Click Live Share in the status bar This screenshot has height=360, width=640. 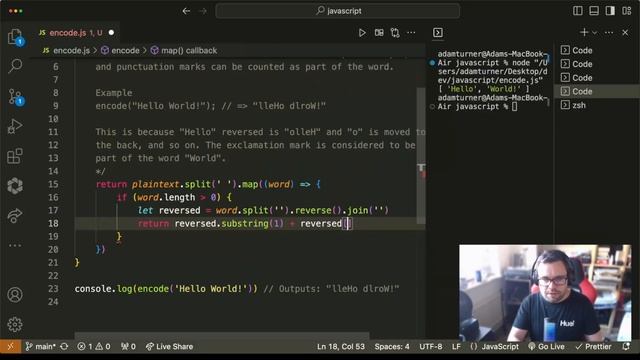(x=169, y=347)
